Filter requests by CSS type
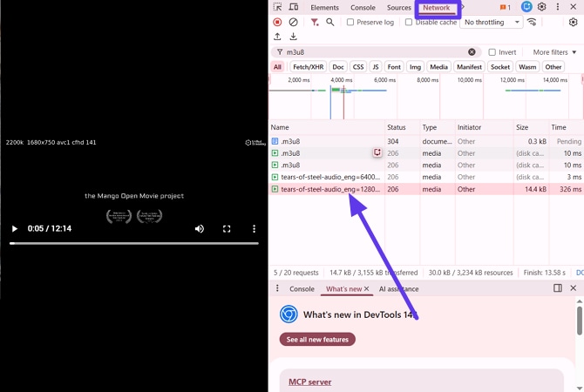 tap(358, 67)
